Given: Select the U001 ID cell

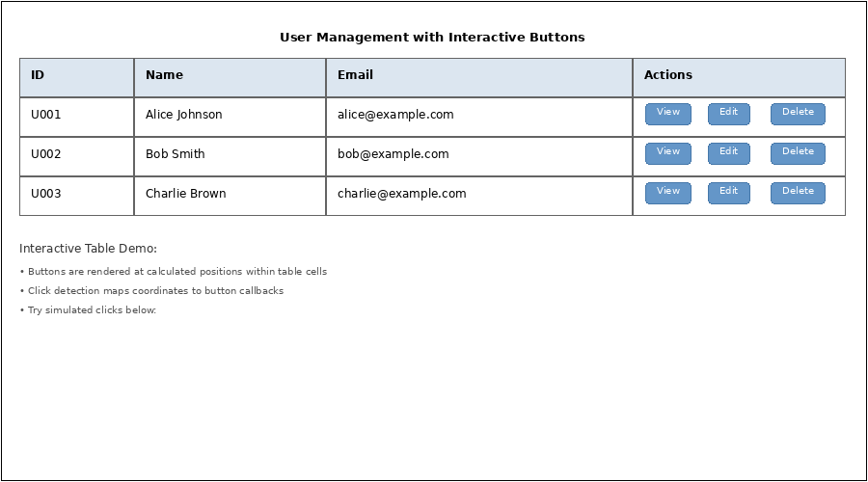Looking at the screenshot, I should pos(76,116).
